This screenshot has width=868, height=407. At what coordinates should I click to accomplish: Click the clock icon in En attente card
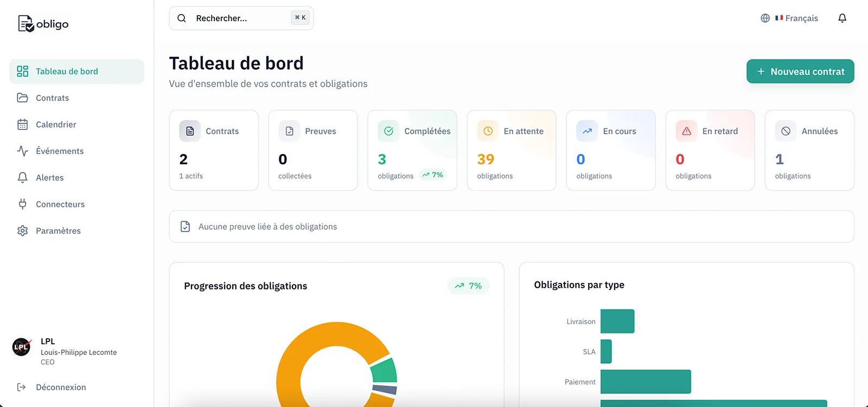[488, 131]
